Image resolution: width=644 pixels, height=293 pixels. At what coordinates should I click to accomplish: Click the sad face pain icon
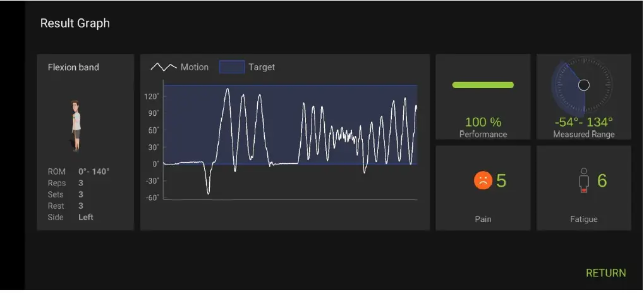pos(482,180)
